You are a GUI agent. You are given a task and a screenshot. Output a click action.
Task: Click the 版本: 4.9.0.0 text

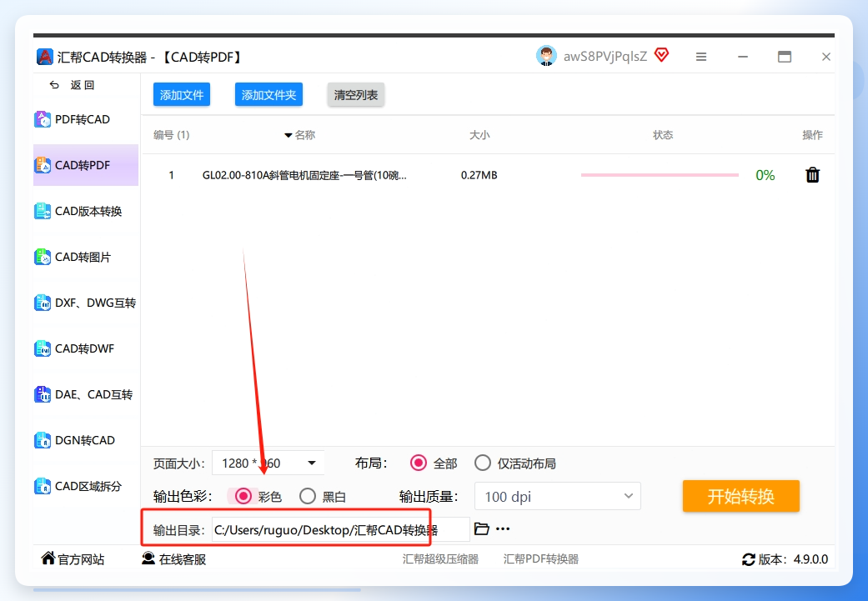point(793,559)
